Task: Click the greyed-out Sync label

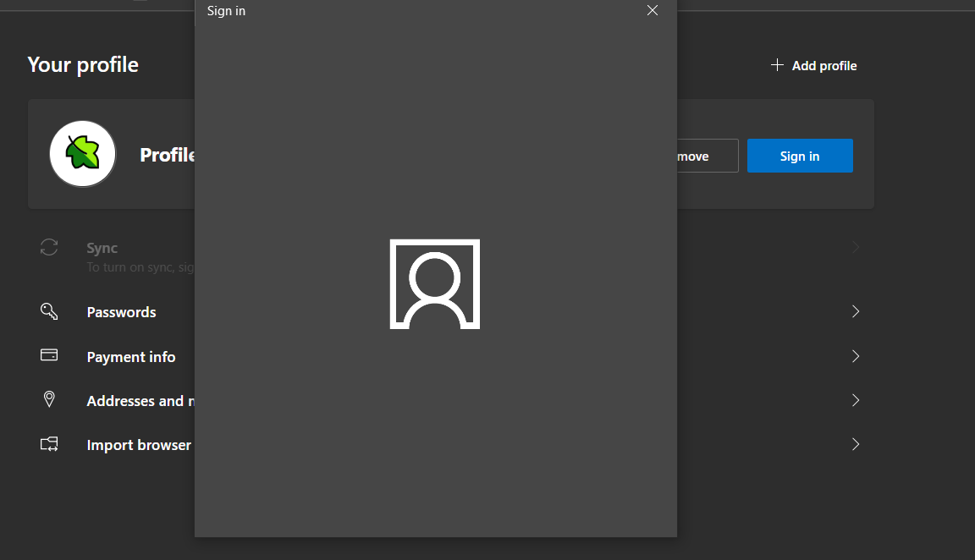Action: click(x=102, y=248)
